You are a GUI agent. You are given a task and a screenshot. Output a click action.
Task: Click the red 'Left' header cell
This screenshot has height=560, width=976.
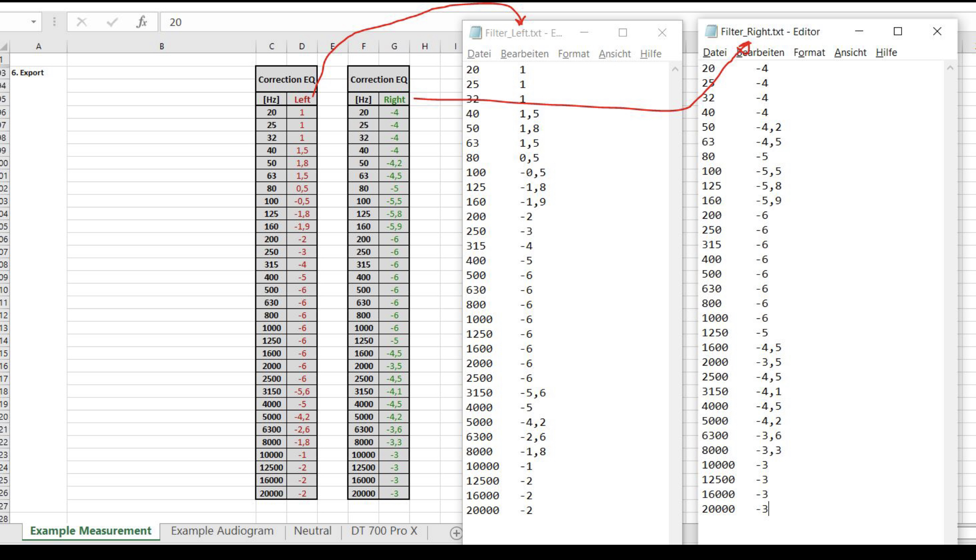(x=302, y=100)
